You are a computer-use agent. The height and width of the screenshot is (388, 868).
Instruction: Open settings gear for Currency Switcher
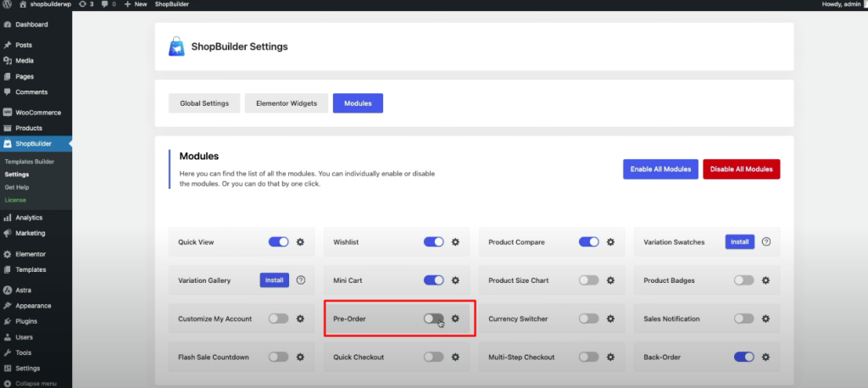pos(610,319)
